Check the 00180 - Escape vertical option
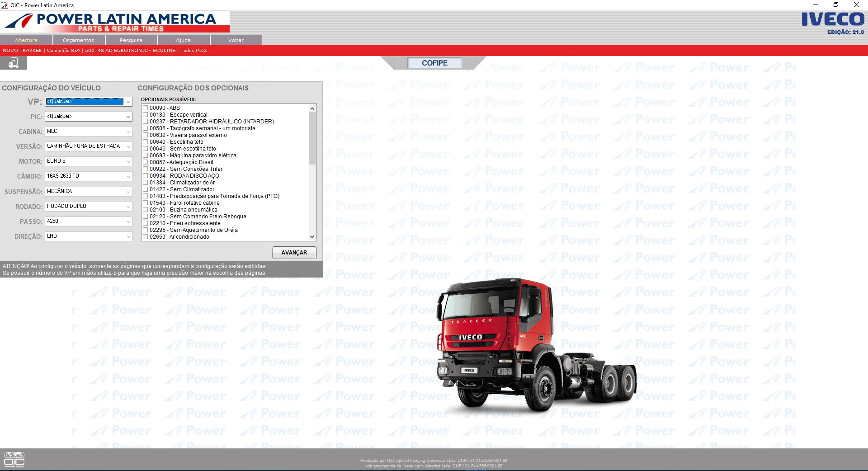868x471 pixels. 146,115
